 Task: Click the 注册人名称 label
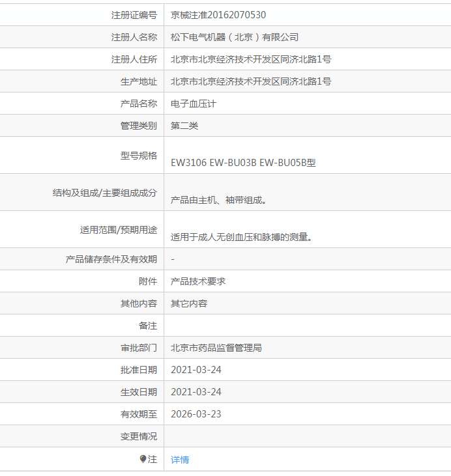[x=134, y=37]
